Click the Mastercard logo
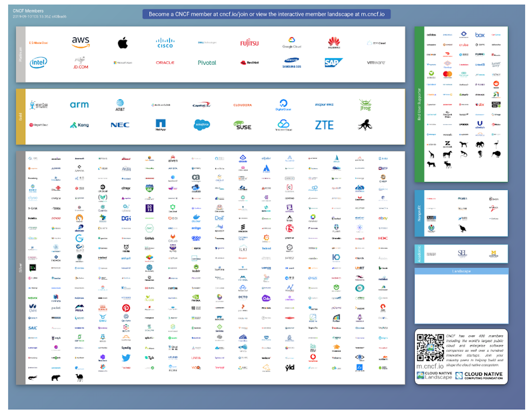 (x=447, y=74)
